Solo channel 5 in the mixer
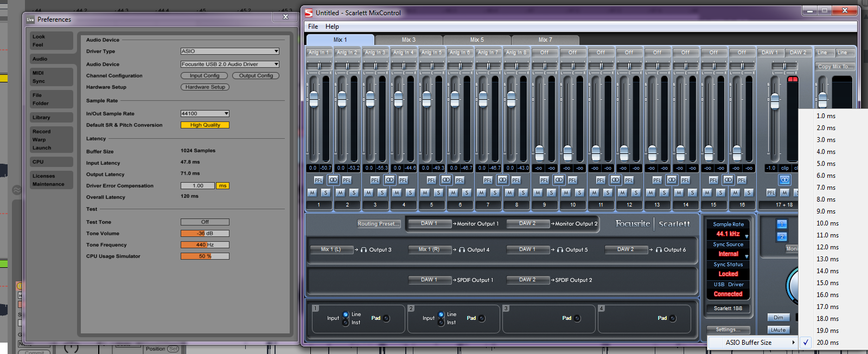The image size is (868, 354). (438, 192)
